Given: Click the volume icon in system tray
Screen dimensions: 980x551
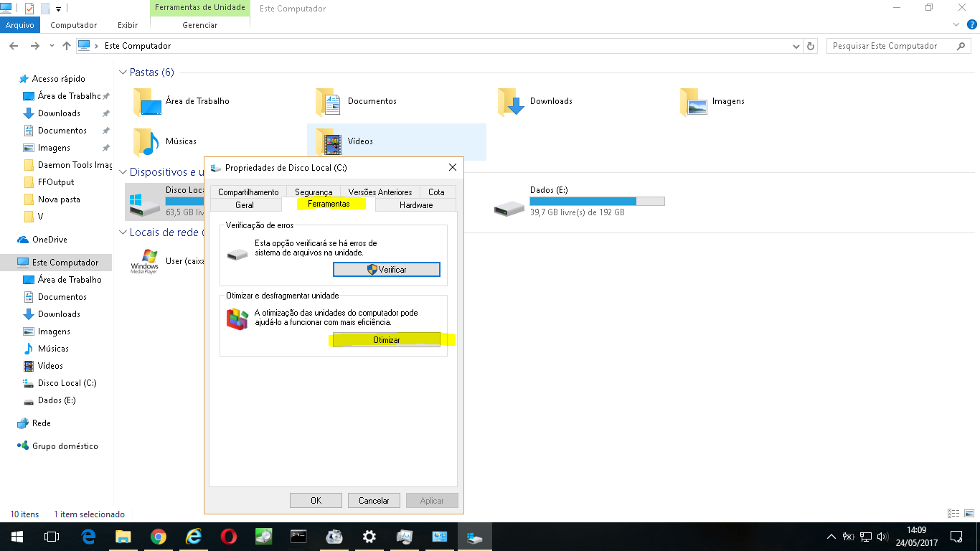Looking at the screenshot, I should pyautogui.click(x=882, y=537).
